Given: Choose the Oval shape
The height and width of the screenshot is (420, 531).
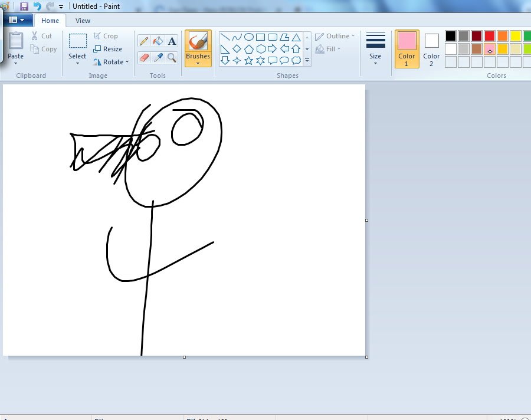Looking at the screenshot, I should tap(249, 37).
